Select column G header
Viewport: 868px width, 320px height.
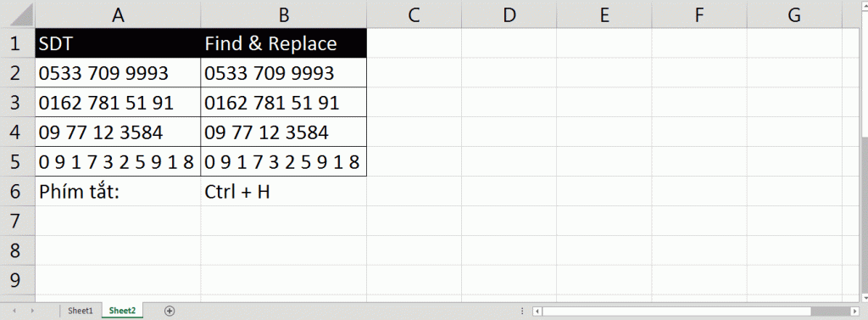pyautogui.click(x=794, y=15)
